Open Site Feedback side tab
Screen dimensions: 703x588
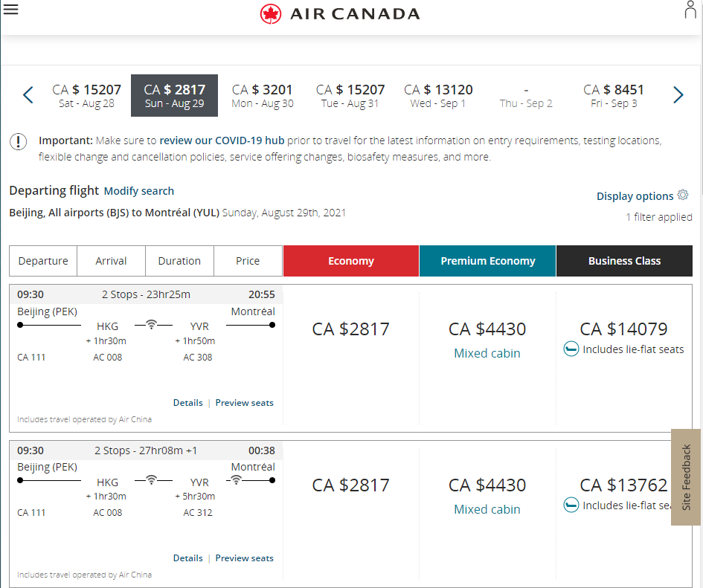pyautogui.click(x=686, y=477)
